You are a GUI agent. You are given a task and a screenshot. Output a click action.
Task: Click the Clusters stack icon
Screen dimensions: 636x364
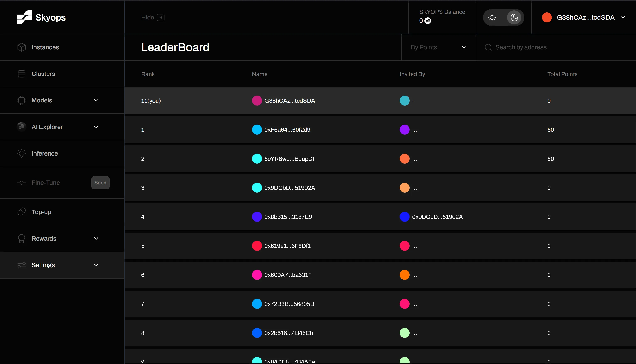coord(22,74)
